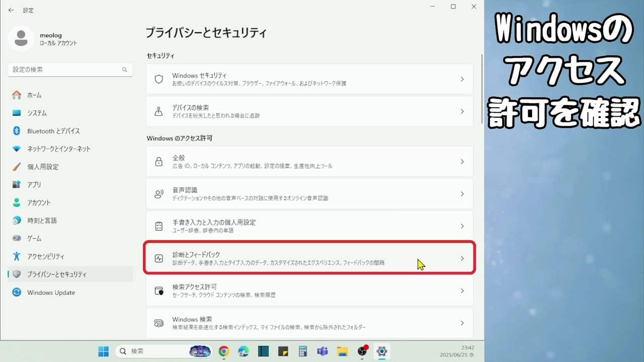Click the Windows Update sync icon
644x362 pixels.
click(x=17, y=292)
